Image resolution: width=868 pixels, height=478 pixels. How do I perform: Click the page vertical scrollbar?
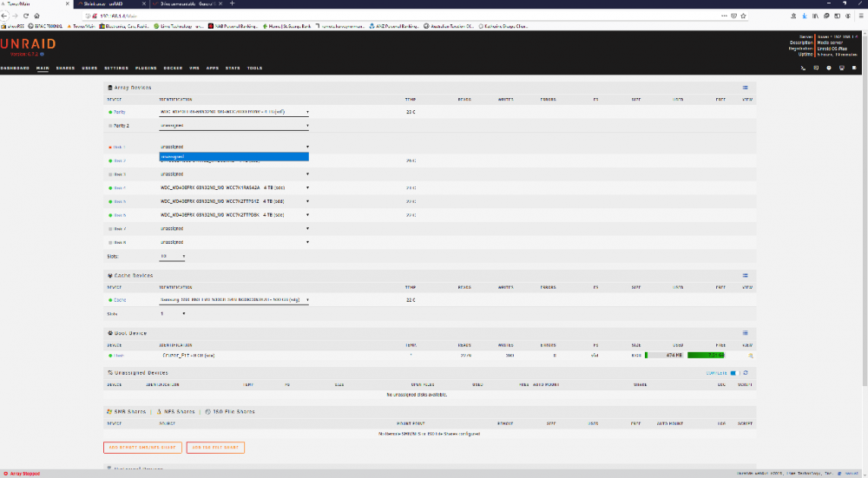tap(865, 210)
